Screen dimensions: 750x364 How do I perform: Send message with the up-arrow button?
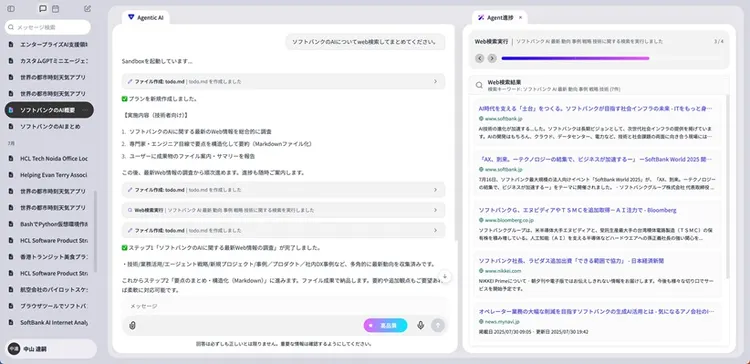click(x=438, y=325)
